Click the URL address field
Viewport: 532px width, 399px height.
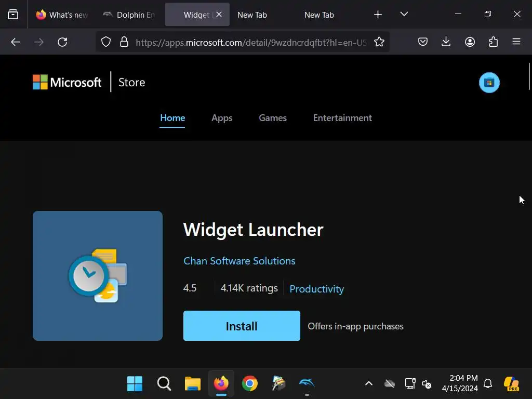pos(251,43)
